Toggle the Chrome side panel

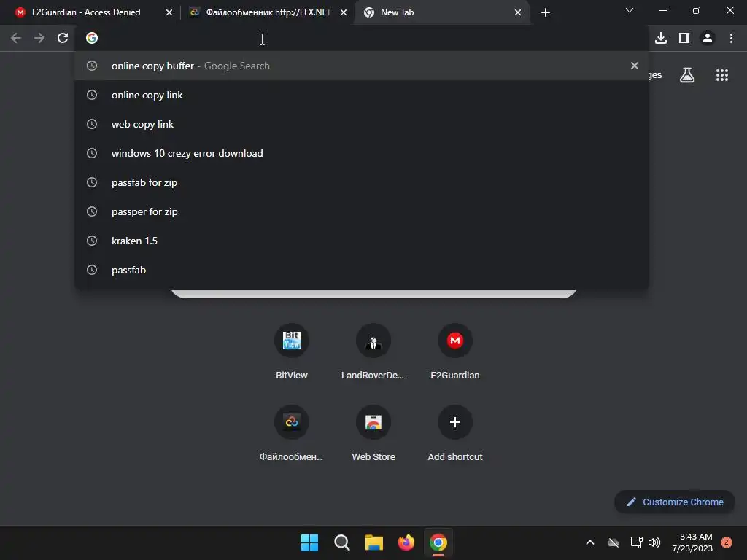pos(684,38)
